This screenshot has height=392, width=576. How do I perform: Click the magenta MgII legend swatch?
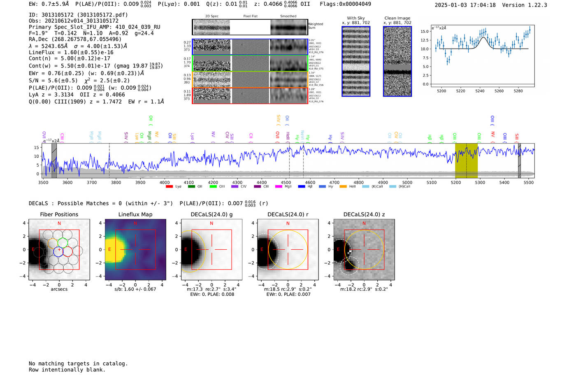[x=279, y=187]
